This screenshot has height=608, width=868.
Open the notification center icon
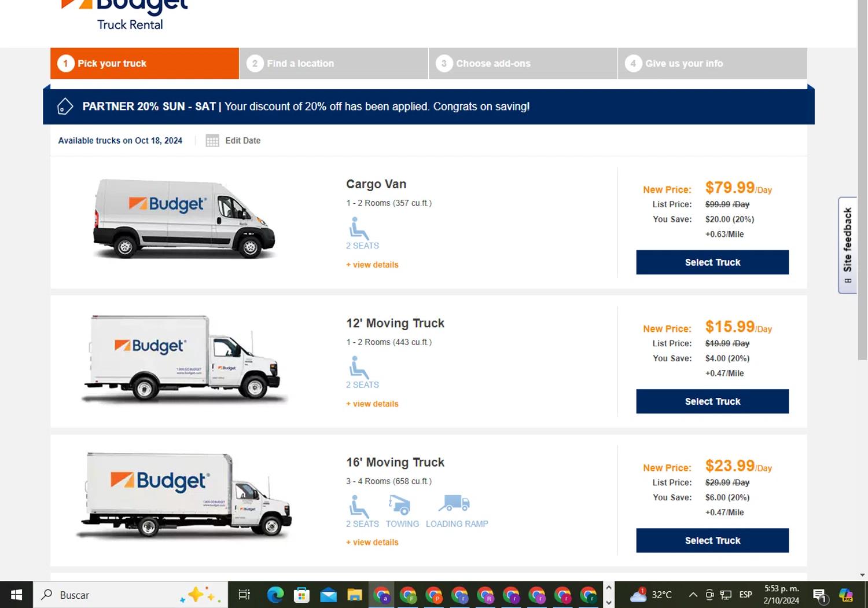pos(819,595)
